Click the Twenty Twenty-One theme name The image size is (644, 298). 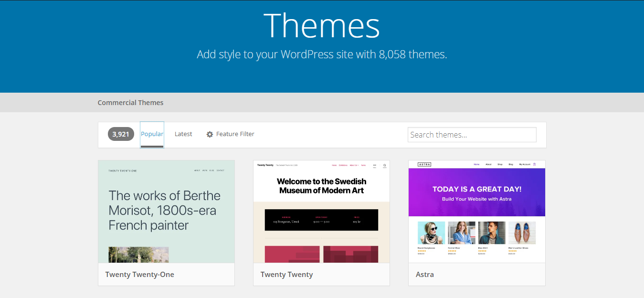(140, 275)
